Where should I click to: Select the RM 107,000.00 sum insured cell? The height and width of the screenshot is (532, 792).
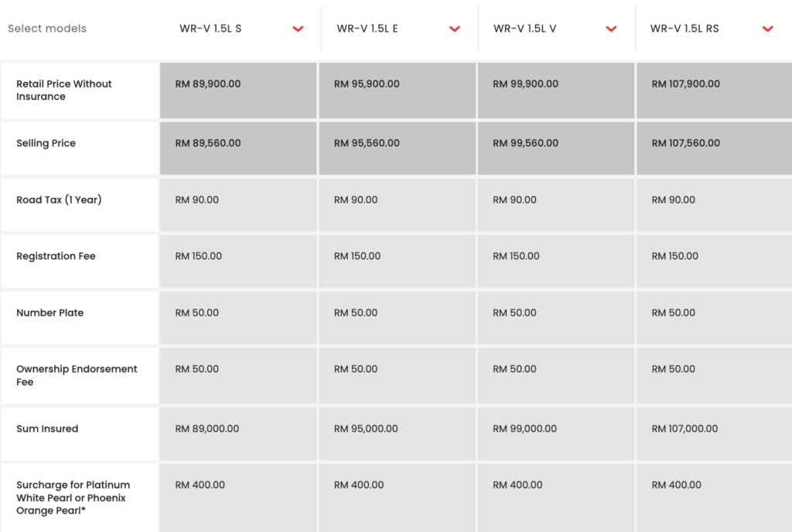coord(684,428)
